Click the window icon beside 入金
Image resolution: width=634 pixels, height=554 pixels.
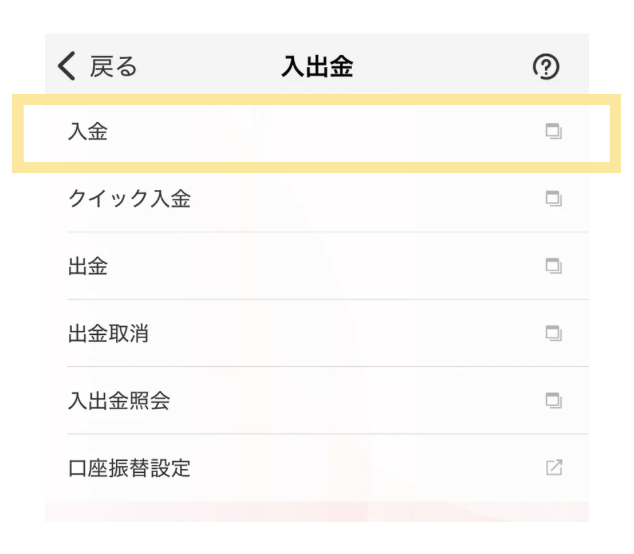(x=554, y=131)
